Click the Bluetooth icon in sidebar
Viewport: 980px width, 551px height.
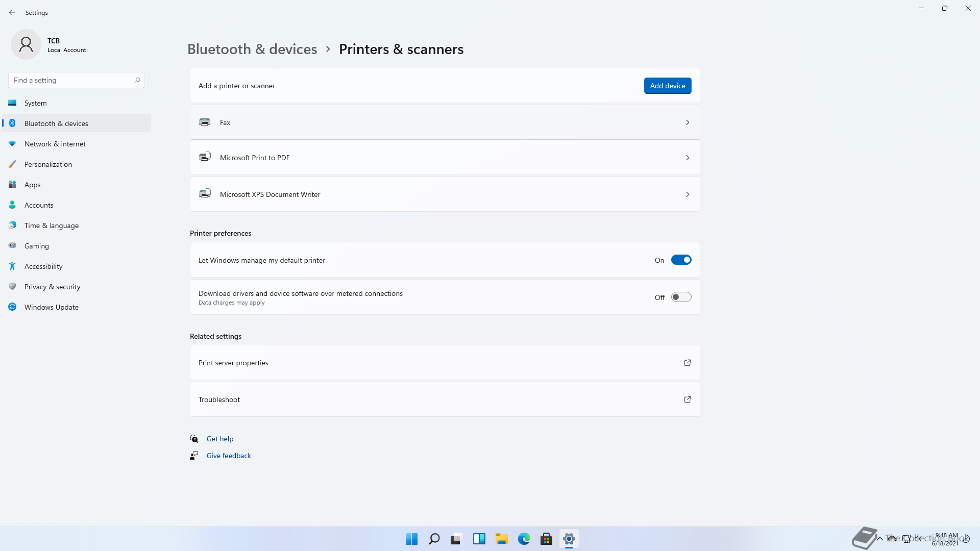tap(12, 123)
